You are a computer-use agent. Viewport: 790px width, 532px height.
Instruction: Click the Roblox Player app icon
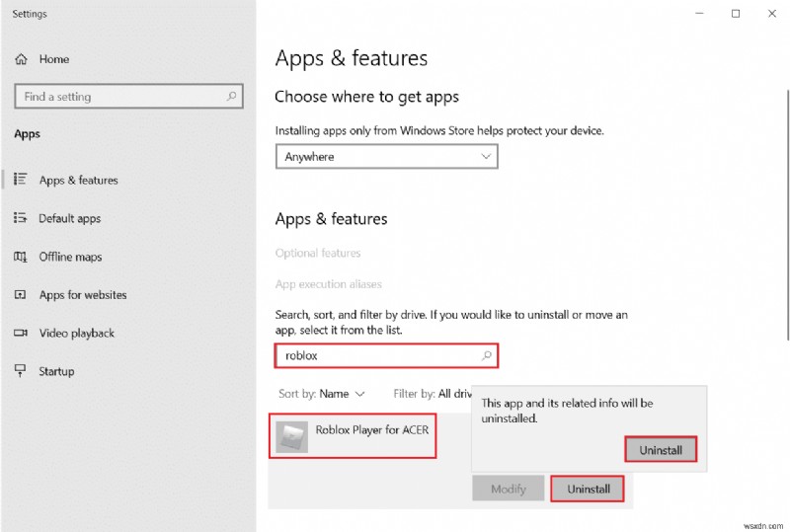[291, 435]
